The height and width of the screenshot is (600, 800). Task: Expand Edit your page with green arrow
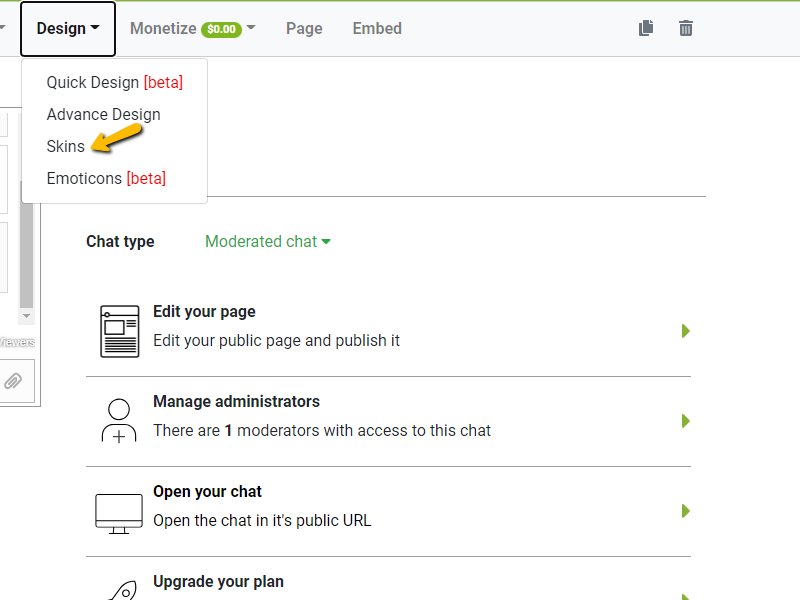(686, 331)
